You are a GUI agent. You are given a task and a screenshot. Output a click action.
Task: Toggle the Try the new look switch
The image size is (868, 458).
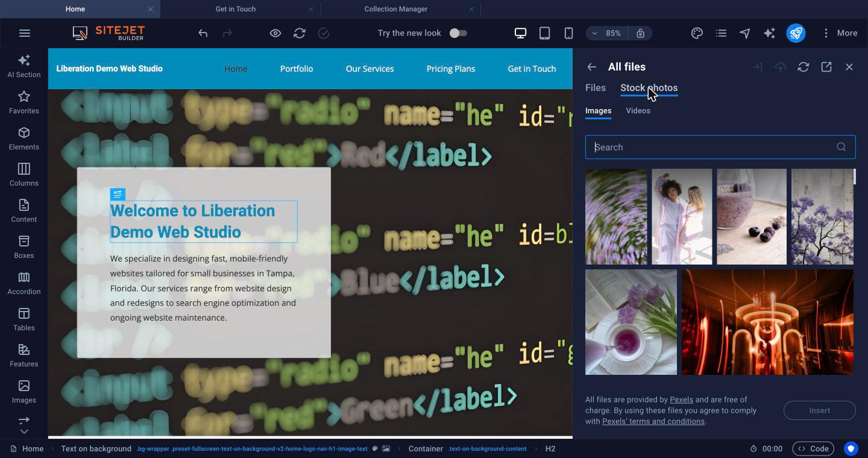click(x=458, y=33)
